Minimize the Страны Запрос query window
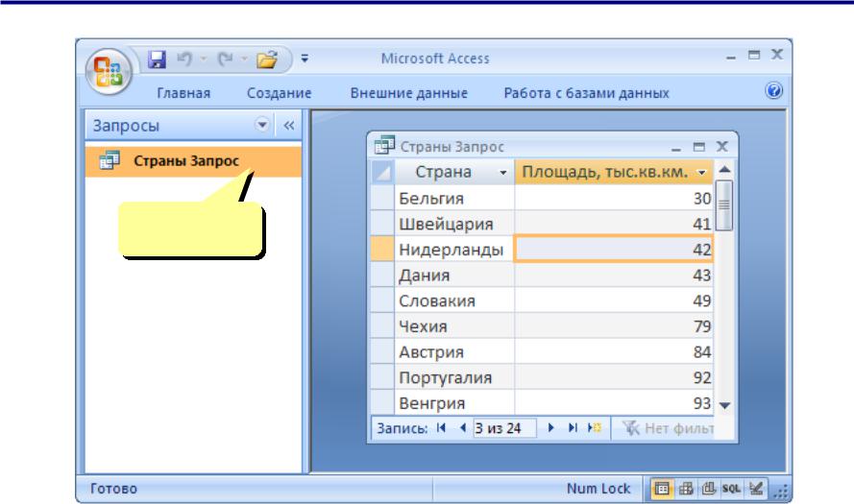Screen dimensions: 854x504 tap(676, 148)
